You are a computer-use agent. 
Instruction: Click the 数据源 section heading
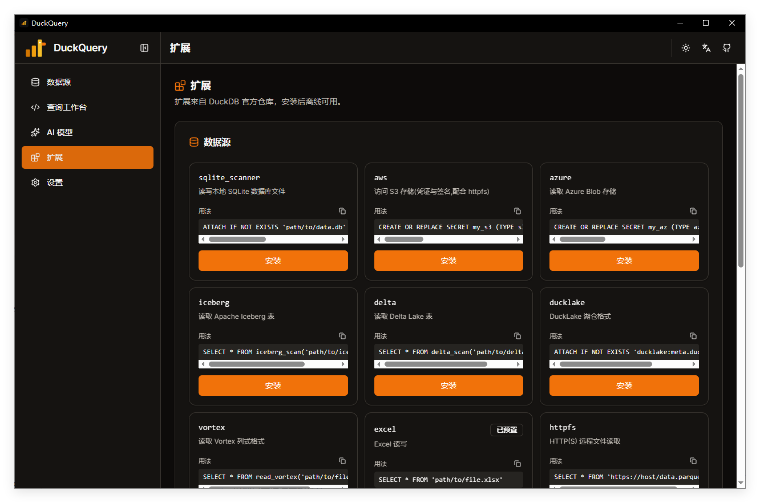pos(217,142)
